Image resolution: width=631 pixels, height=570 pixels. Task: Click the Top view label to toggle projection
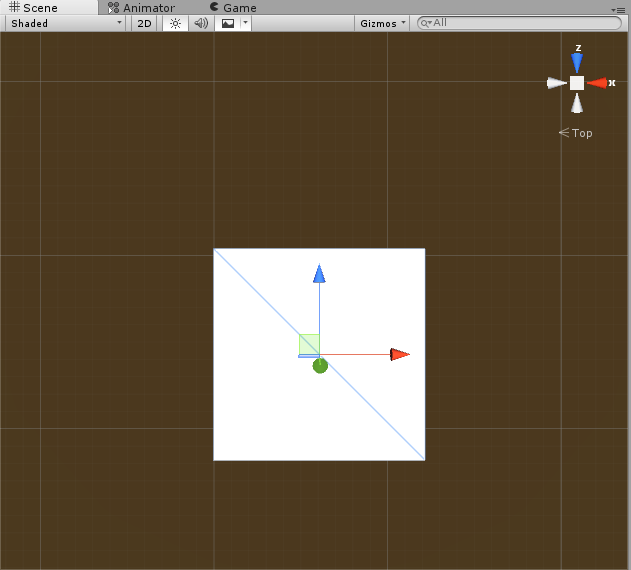click(x=576, y=133)
